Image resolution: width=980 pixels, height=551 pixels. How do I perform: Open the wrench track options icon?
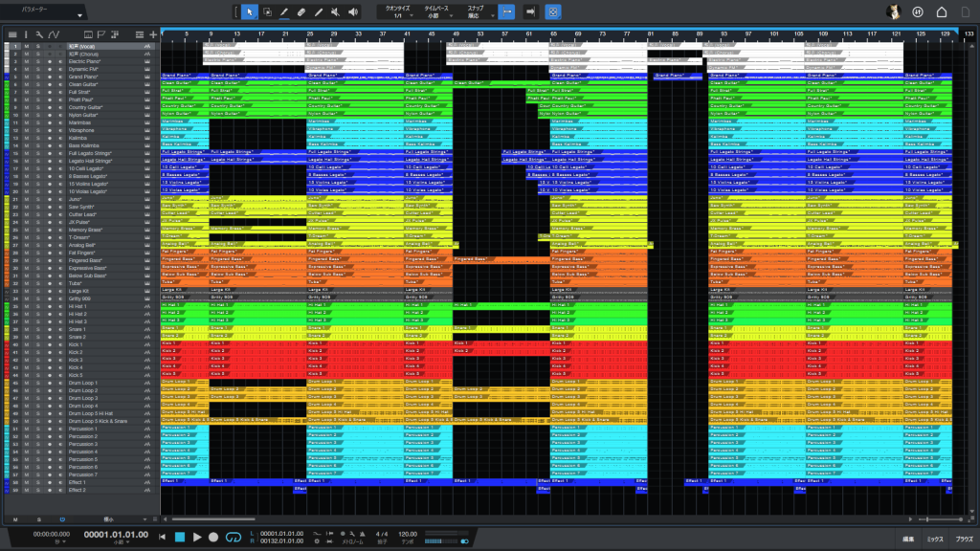click(39, 34)
